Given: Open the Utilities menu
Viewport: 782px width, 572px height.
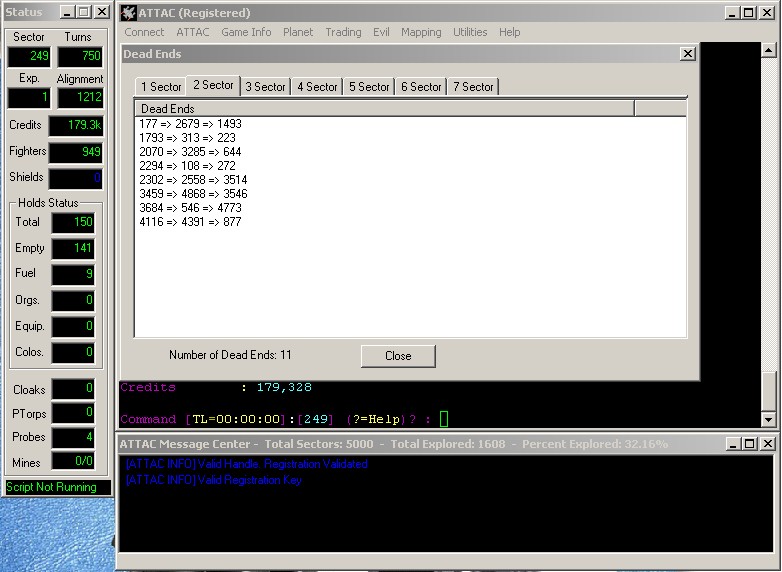Looking at the screenshot, I should (x=470, y=32).
